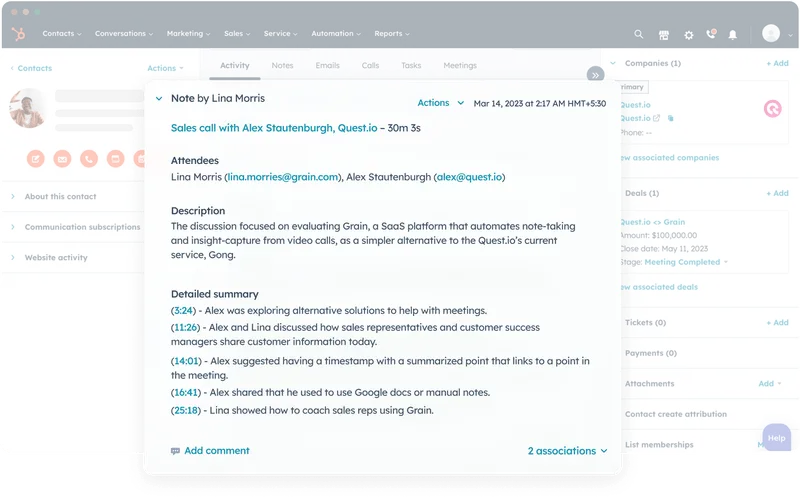The width and height of the screenshot is (800, 501).
Task: Jump to the 11:26 timestamp
Action: pos(185,328)
